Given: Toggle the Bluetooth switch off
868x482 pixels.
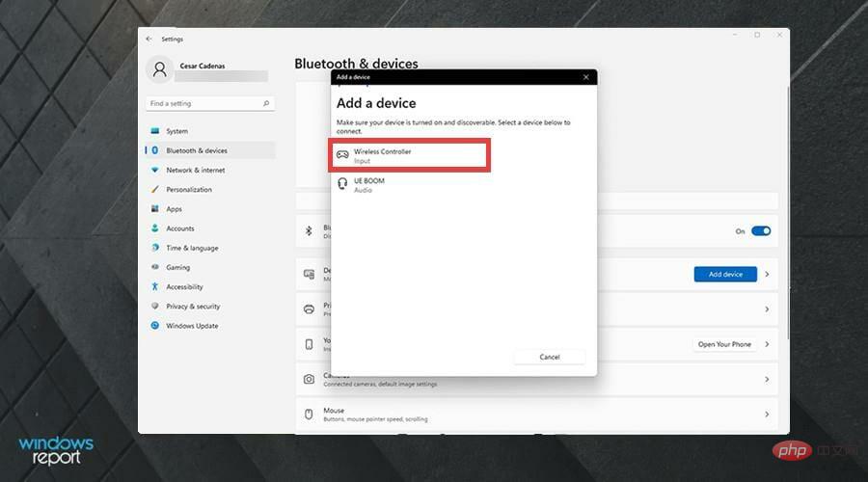Looking at the screenshot, I should [761, 230].
